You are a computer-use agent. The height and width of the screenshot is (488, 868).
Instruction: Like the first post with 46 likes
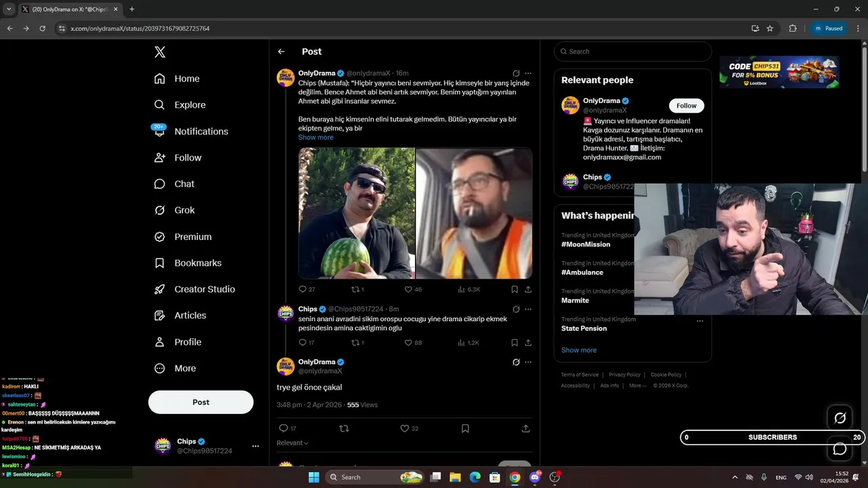[x=408, y=289]
